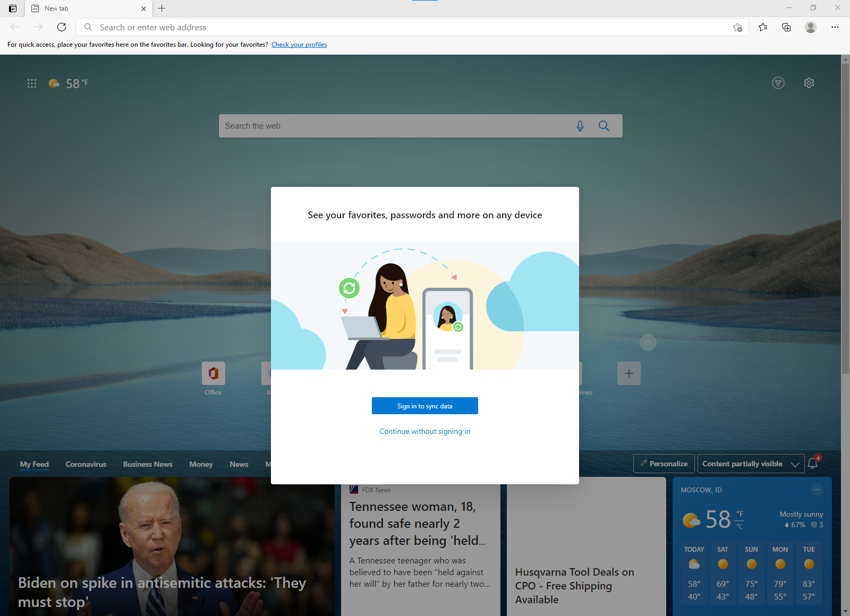Switch to the Coronavirus feed tab
This screenshot has height=616, width=850.
pos(86,464)
